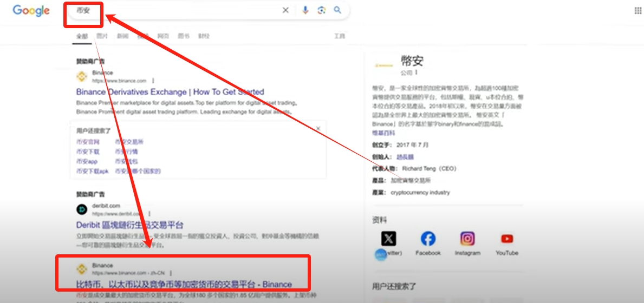
Task: Click the 幣安 knowledge panel title
Action: [x=412, y=61]
